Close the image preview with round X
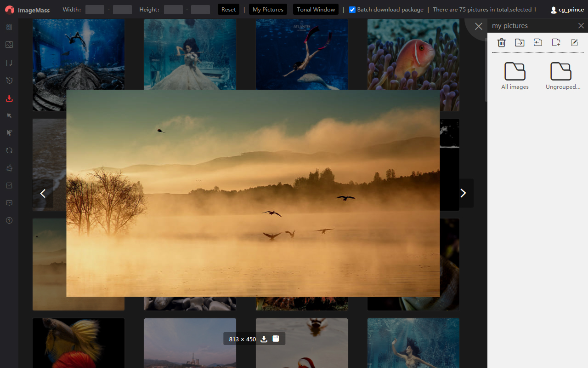Image resolution: width=588 pixels, height=368 pixels. point(479,26)
